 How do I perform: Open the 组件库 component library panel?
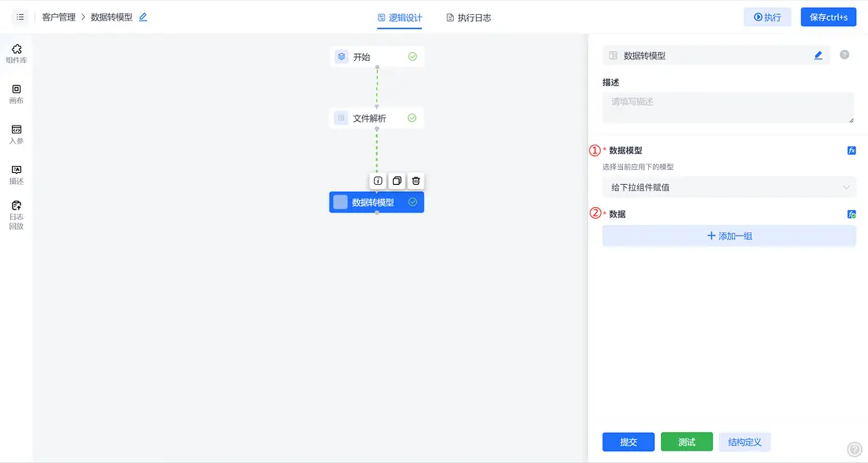[x=16, y=51]
